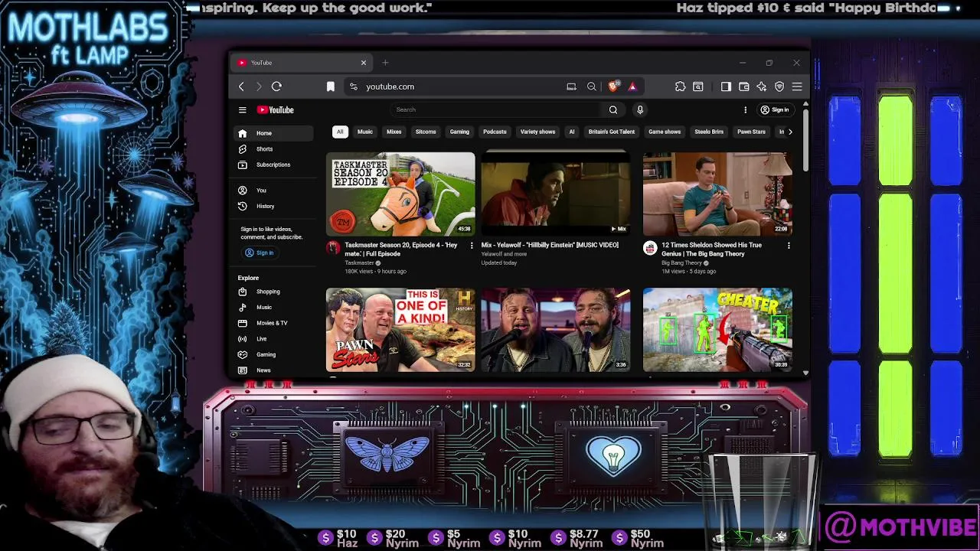Reload the YouTube page

[x=276, y=86]
